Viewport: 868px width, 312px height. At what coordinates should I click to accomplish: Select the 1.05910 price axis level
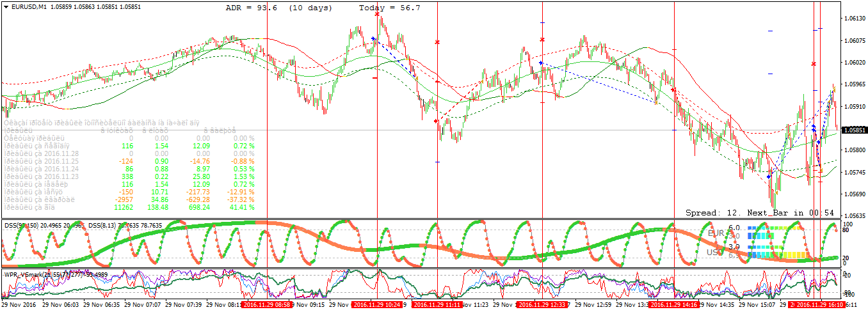pyautogui.click(x=854, y=106)
